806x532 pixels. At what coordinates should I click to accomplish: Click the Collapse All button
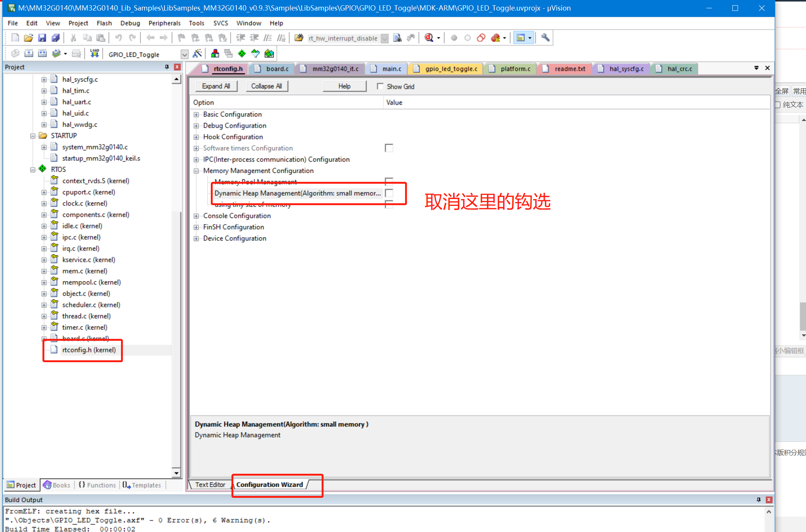[x=266, y=86]
